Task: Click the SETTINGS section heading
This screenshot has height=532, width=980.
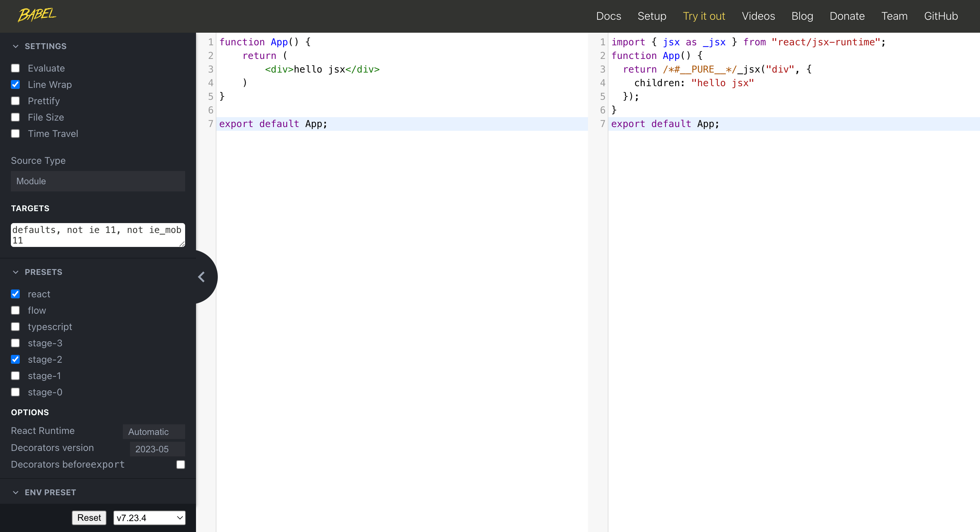Action: click(46, 46)
